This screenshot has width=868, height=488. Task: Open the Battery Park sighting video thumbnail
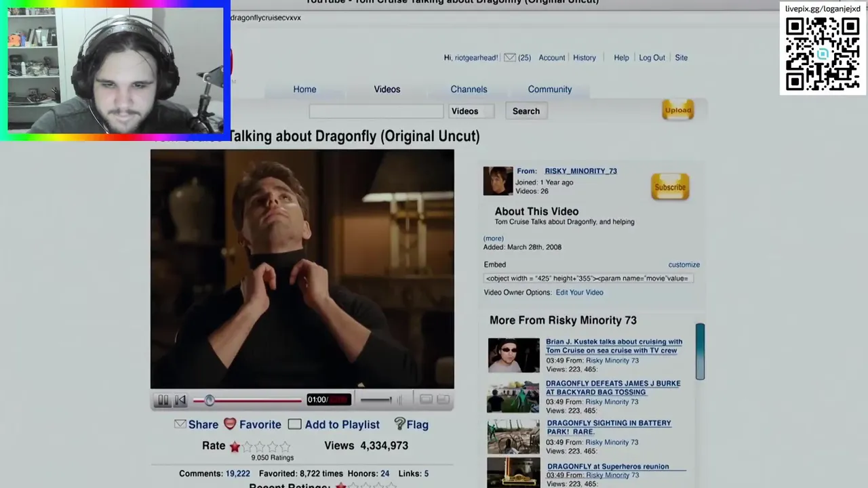tap(513, 437)
